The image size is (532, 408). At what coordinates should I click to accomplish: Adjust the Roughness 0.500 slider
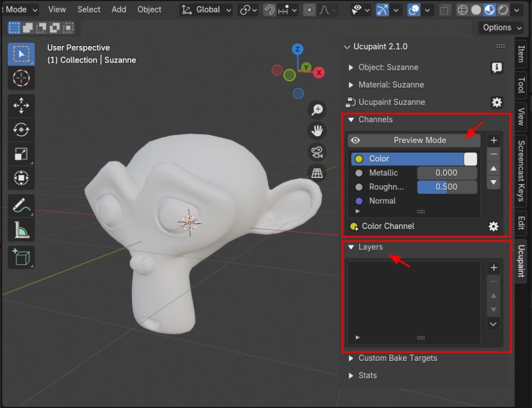tap(447, 187)
